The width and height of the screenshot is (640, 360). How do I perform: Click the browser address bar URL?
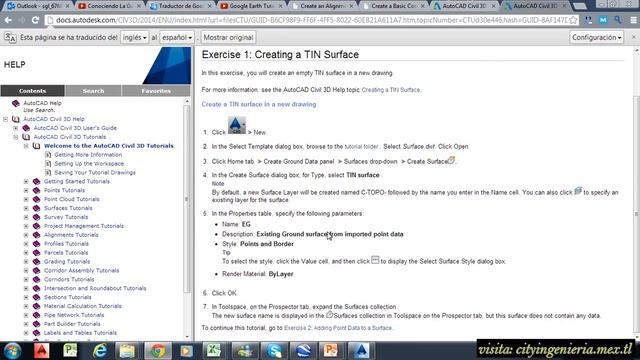point(310,20)
